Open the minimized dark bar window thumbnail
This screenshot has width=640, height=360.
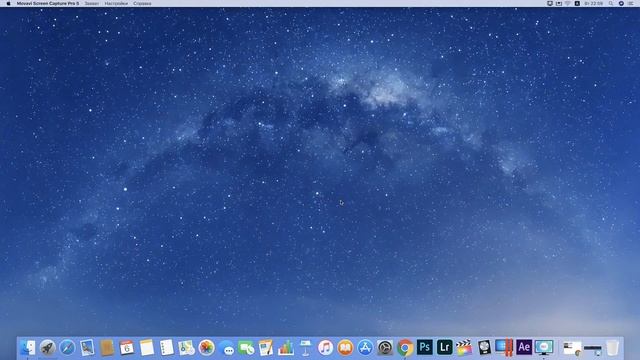tap(593, 349)
